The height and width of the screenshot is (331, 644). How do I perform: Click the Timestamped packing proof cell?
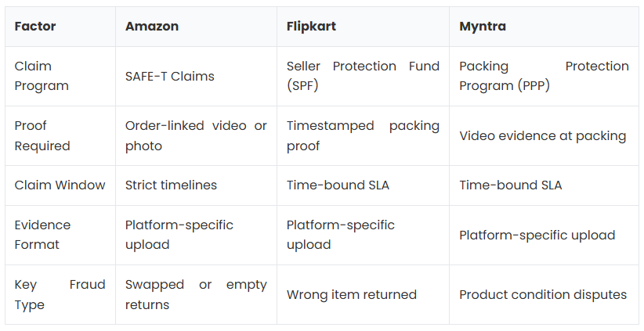tap(363, 135)
